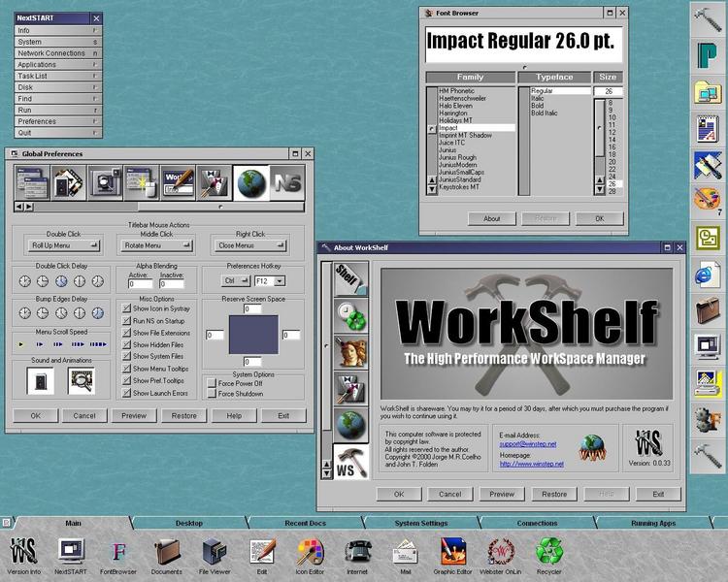728x582 pixels.
Task: Launch Graphic Editor from the shelf
Action: click(x=452, y=551)
